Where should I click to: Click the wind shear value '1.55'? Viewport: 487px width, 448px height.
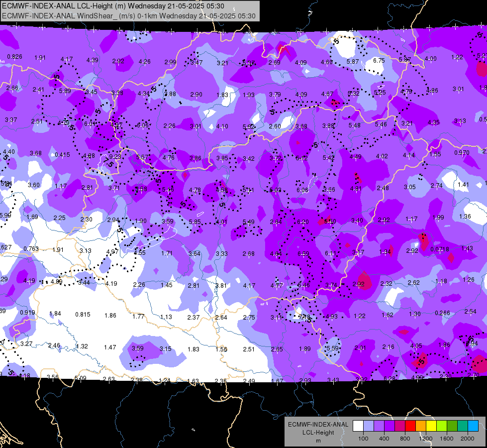[435, 154]
